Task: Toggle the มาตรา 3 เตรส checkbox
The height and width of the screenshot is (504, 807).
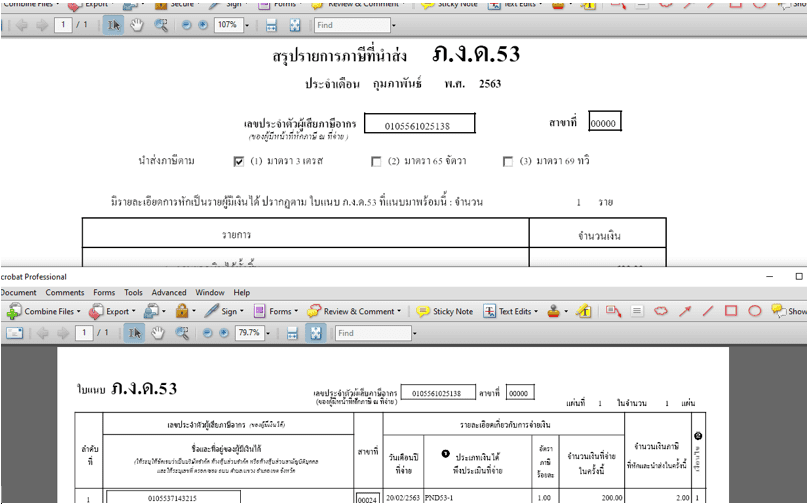Action: tap(239, 161)
